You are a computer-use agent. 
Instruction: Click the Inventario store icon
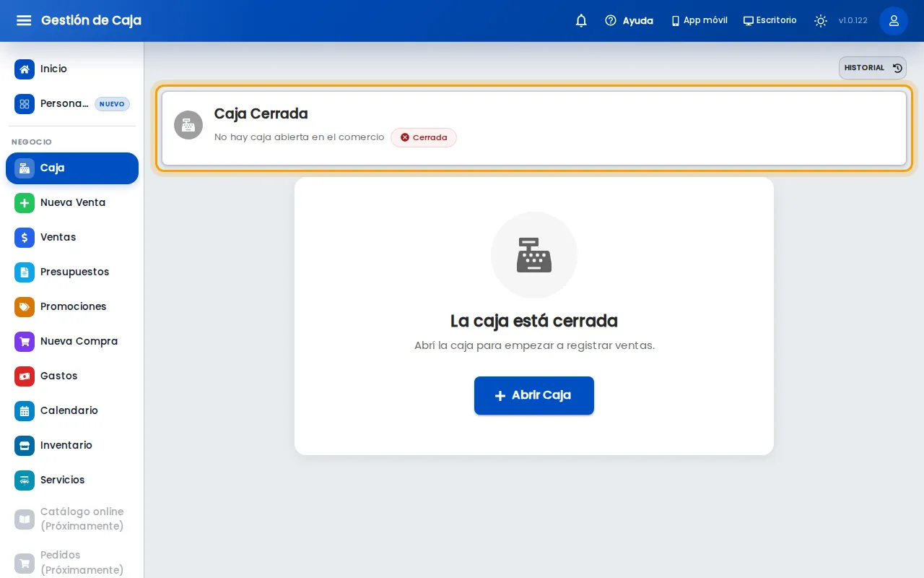(25, 445)
